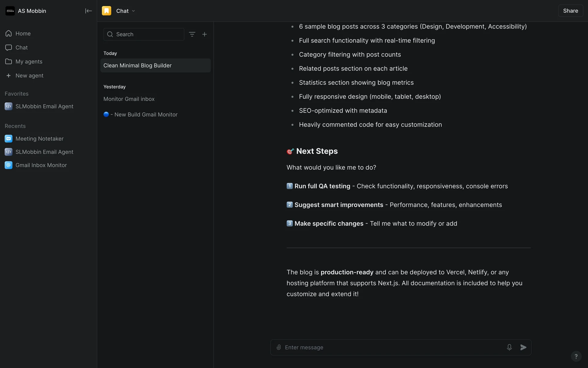Click the yellow Chat bookmark icon
The height and width of the screenshot is (368, 588).
(x=107, y=11)
